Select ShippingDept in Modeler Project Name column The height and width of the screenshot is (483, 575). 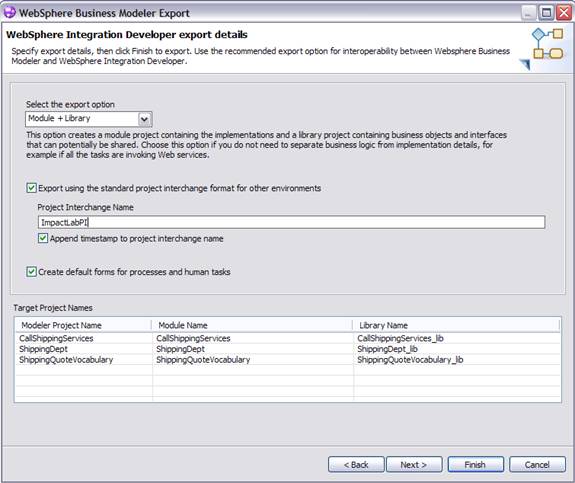point(43,349)
